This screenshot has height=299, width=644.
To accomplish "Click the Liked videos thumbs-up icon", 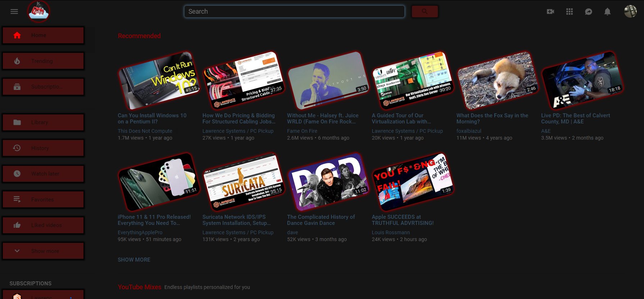I will coord(17,225).
